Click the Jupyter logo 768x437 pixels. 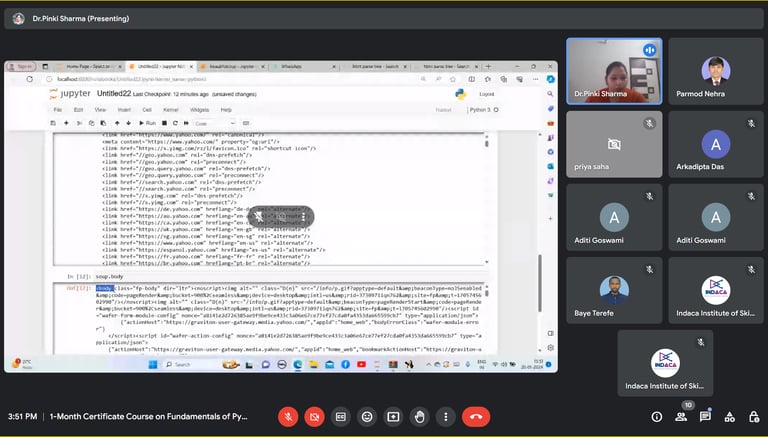coord(70,94)
